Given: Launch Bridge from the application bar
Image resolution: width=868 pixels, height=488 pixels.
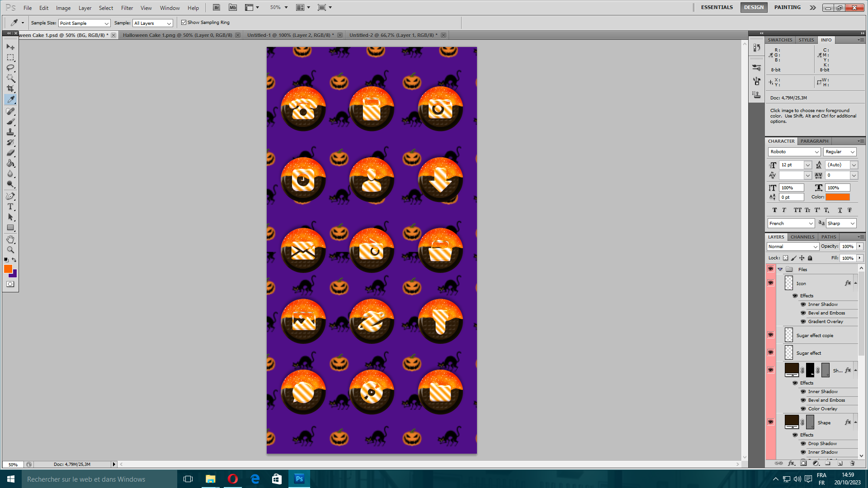Looking at the screenshot, I should point(217,8).
